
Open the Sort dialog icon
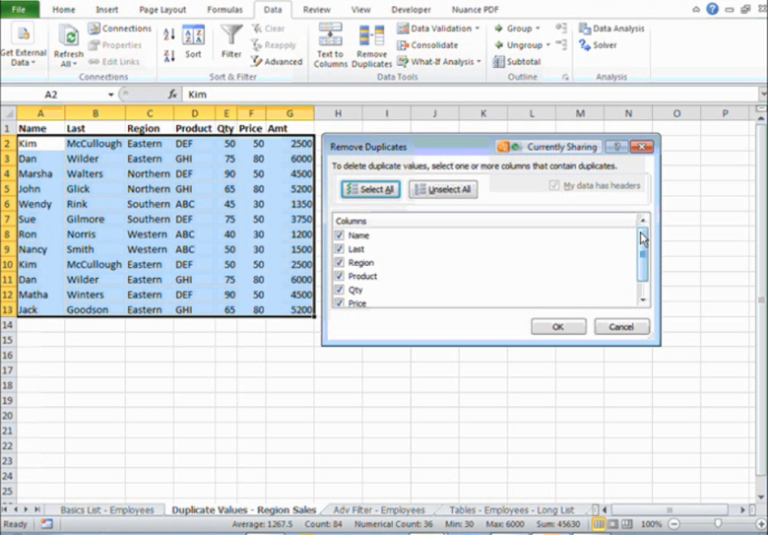(x=193, y=35)
